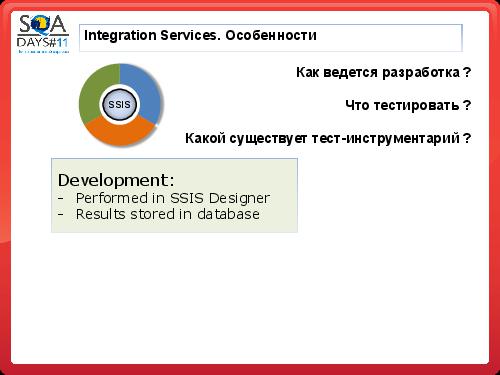Click "Какой существует тест-инструментарий ?" line
This screenshot has width=500, height=375.
(328, 138)
